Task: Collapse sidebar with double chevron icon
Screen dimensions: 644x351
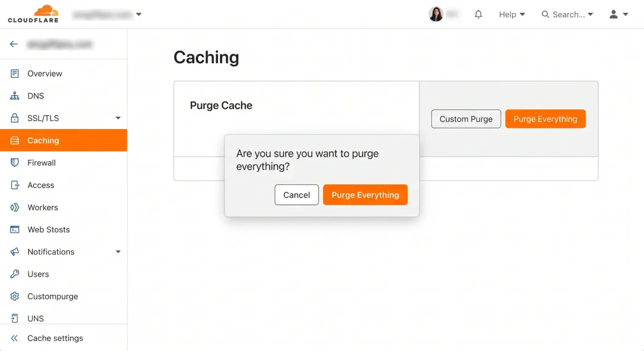Action: point(14,338)
